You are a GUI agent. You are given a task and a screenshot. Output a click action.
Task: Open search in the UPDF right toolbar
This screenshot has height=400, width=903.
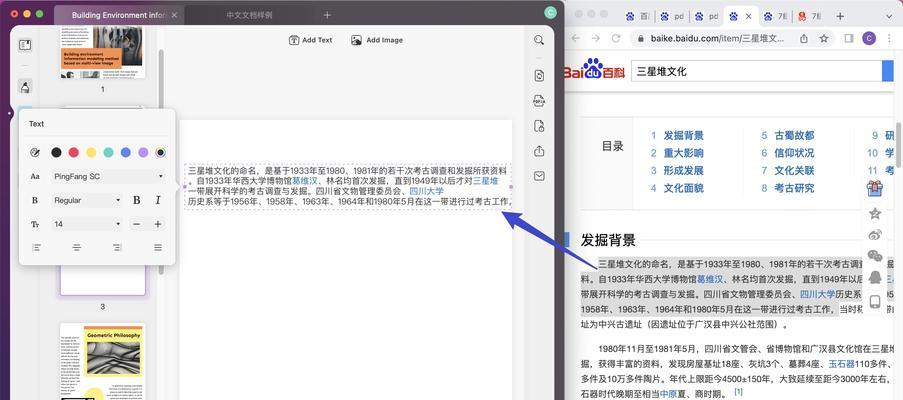tap(539, 40)
